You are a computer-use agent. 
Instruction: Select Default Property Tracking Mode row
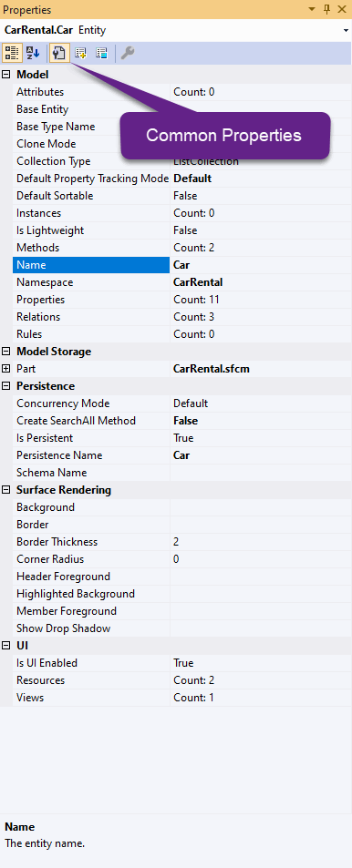click(x=181, y=179)
